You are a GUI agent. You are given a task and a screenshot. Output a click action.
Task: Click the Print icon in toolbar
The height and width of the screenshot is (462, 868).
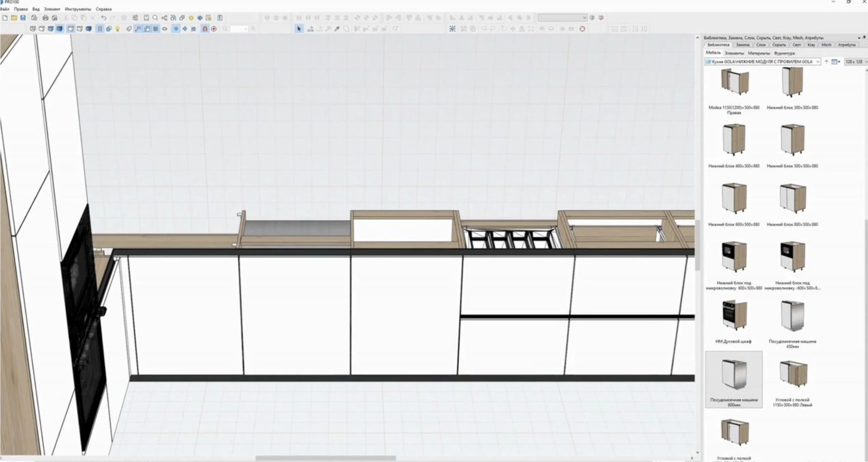tap(45, 18)
